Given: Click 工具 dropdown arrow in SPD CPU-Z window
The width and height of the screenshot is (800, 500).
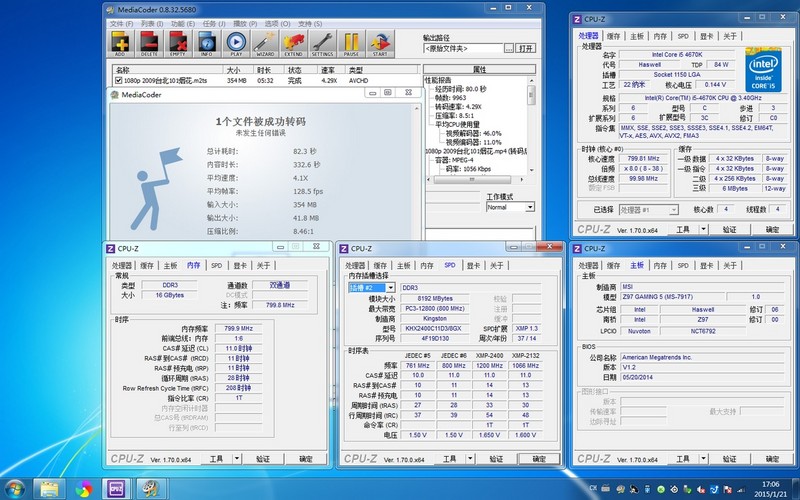Looking at the screenshot, I should [x=470, y=459].
